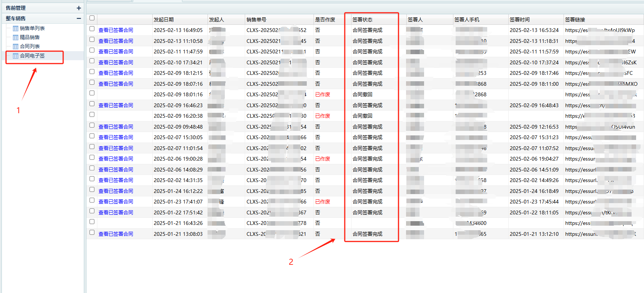Check the row dated 2025-02-09 18:01:16

coord(92,93)
